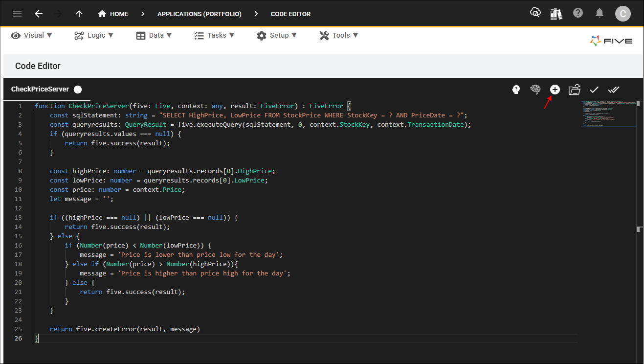Open the Tools menu
The height and width of the screenshot is (364, 644).
[339, 35]
